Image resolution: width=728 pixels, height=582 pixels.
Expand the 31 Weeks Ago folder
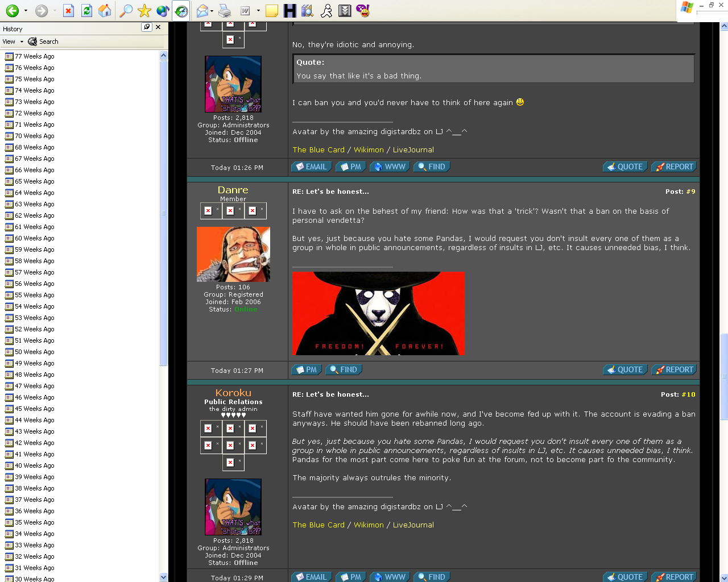30,568
